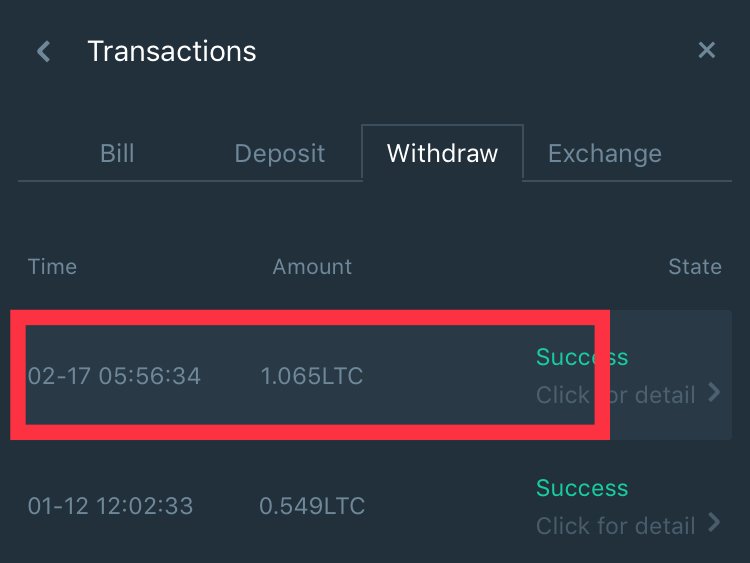Viewport: 750px width, 563px height.
Task: Switch to the Bill tab
Action: [117, 154]
